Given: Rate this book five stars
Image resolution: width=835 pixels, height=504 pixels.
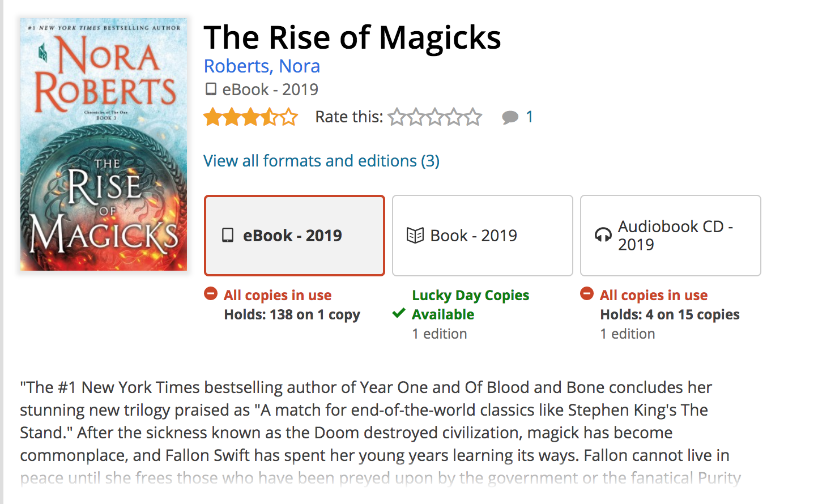Looking at the screenshot, I should (473, 117).
